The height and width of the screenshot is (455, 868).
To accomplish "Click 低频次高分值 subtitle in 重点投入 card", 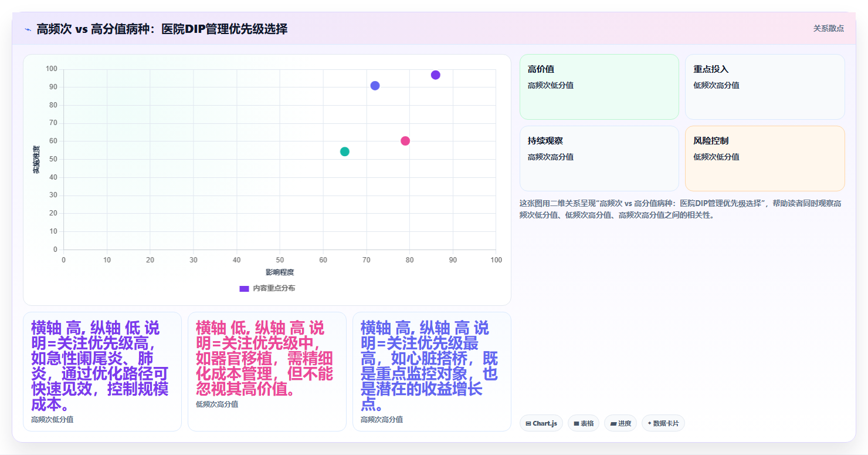I will (716, 85).
